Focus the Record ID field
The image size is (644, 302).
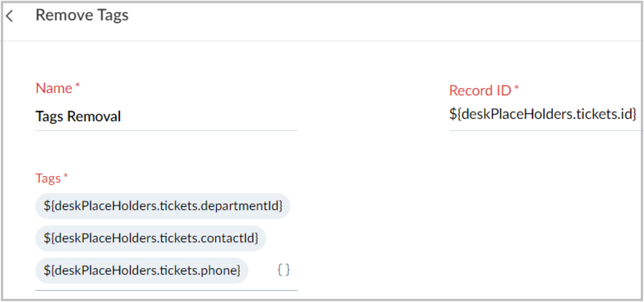click(x=544, y=113)
